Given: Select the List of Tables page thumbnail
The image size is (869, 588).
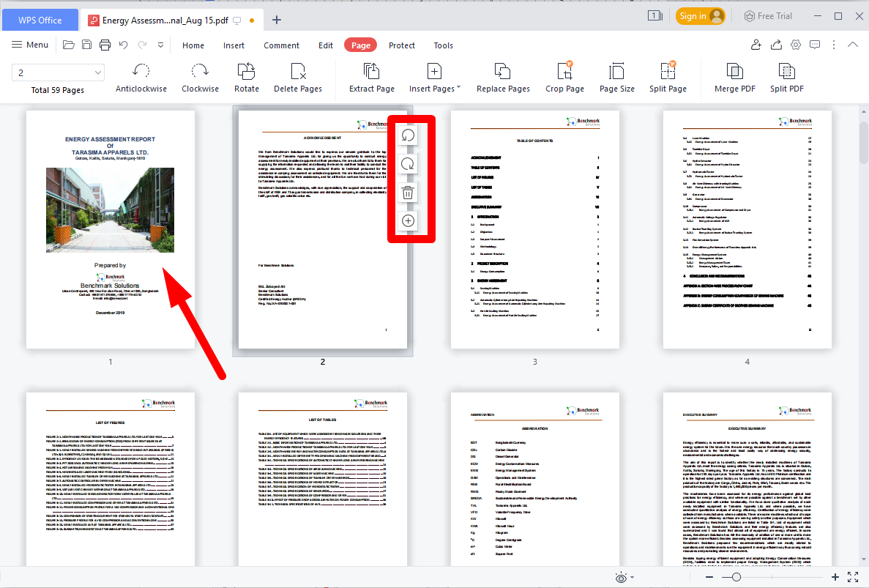Looking at the screenshot, I should pos(323,480).
